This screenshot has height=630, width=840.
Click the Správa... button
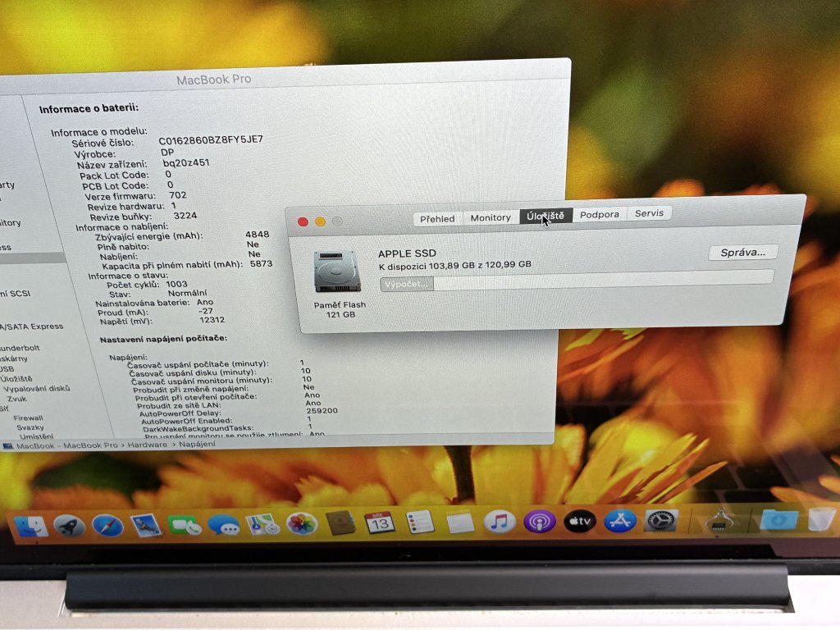742,253
